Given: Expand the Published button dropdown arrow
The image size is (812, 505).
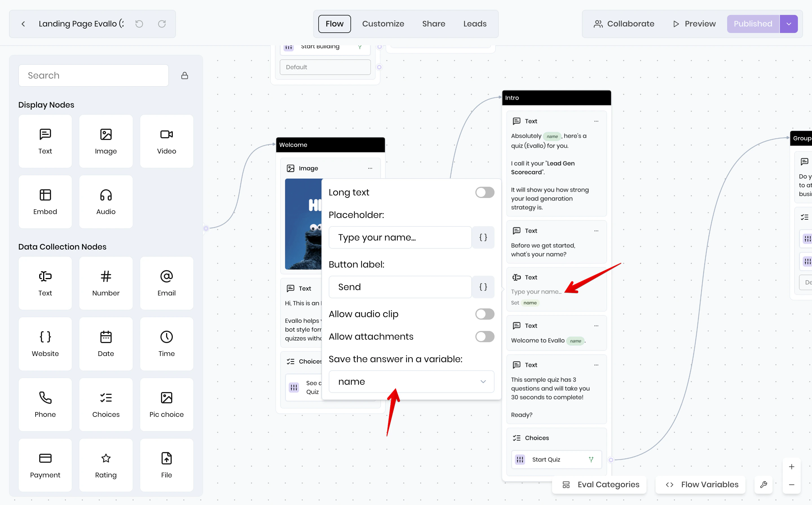Looking at the screenshot, I should 789,24.
